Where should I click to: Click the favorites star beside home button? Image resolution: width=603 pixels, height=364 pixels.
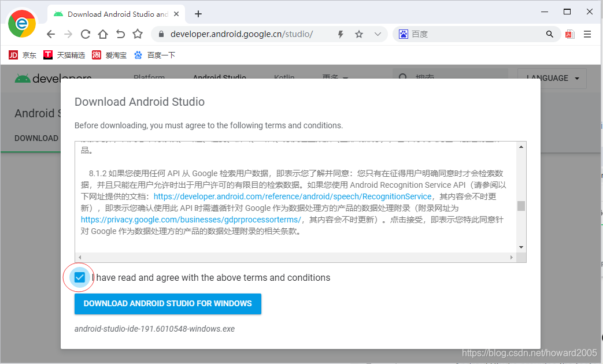tap(138, 34)
